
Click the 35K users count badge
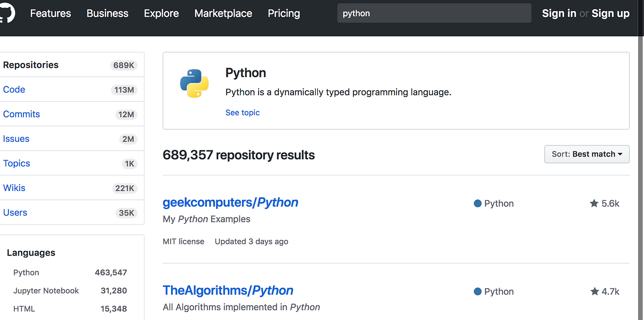[x=126, y=213]
